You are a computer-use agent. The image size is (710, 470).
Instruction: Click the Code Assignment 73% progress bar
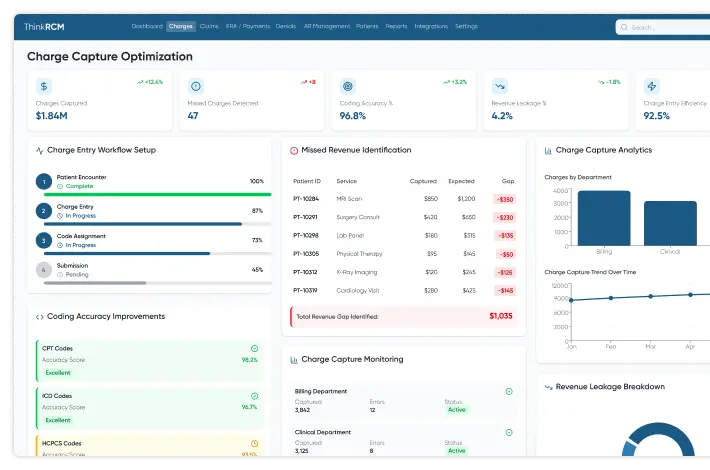click(158, 254)
